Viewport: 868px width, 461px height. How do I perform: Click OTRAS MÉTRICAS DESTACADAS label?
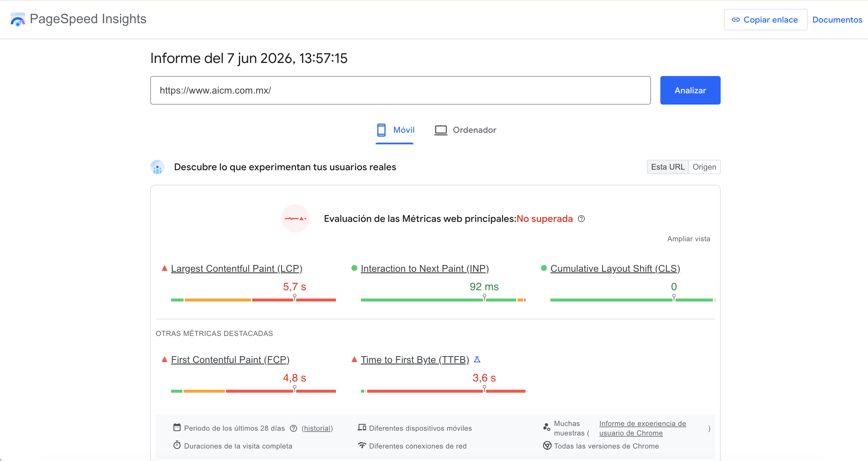click(214, 334)
